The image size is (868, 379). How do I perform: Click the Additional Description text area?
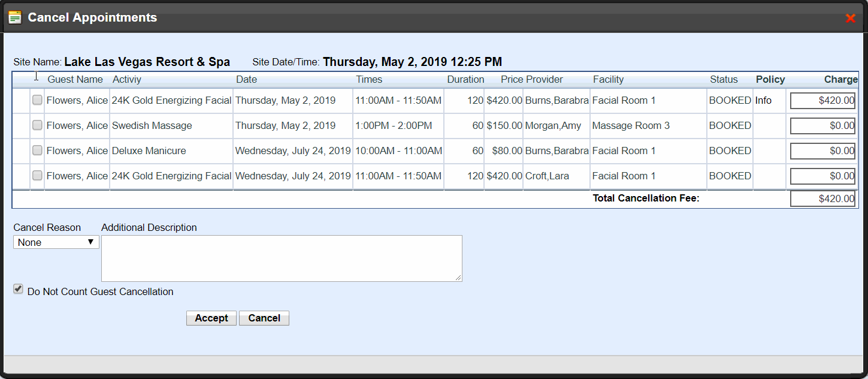click(x=282, y=258)
